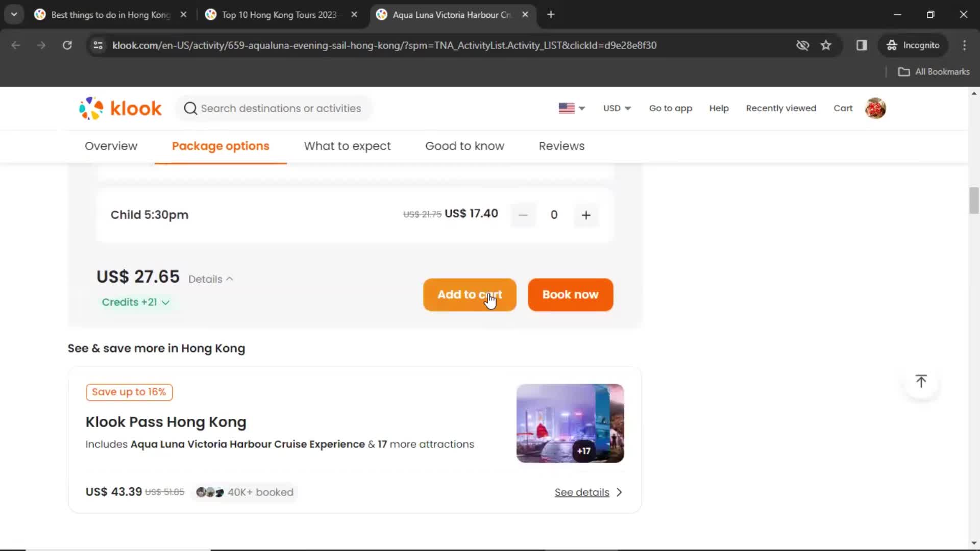Image resolution: width=980 pixels, height=551 pixels.
Task: Switch to the Overview tab
Action: [110, 145]
